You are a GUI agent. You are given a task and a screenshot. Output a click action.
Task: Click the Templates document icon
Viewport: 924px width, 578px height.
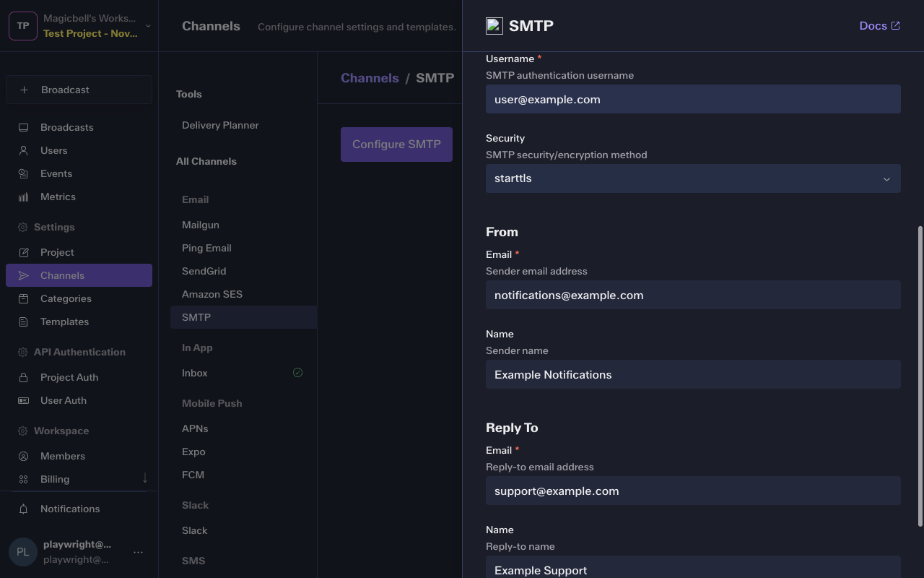23,322
